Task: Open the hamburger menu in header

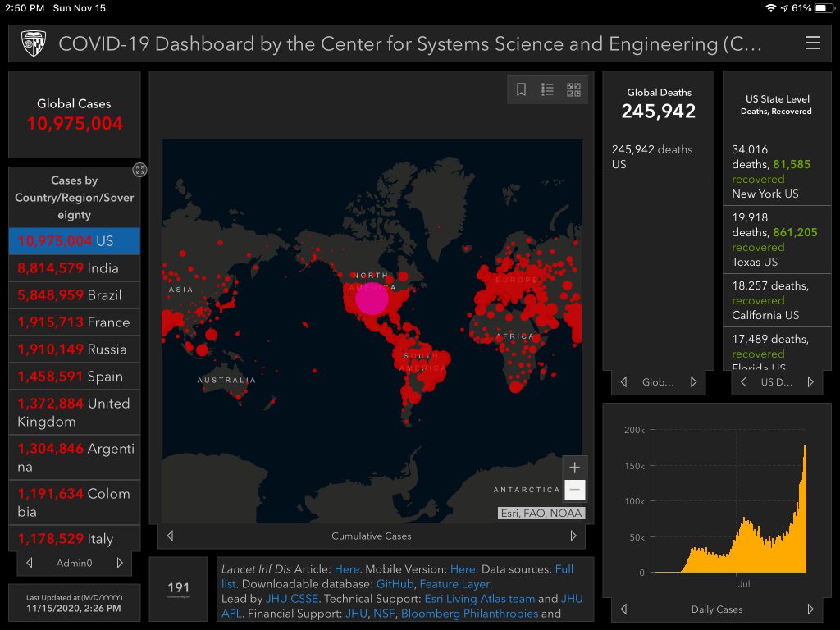Action: point(812,43)
